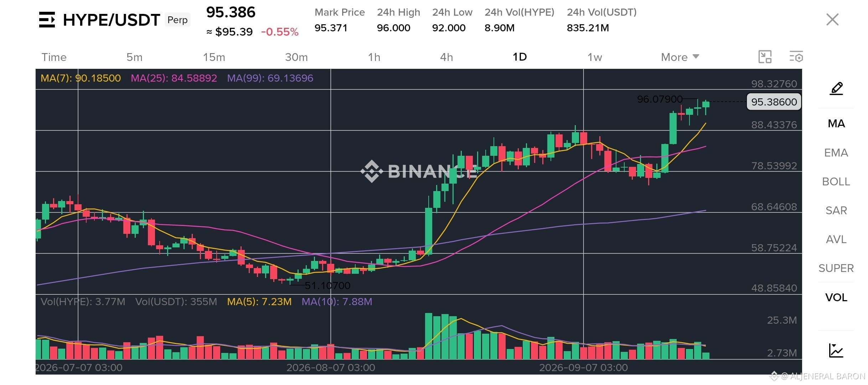Open the hamburger menu beside HYPE/USDT

click(x=47, y=20)
